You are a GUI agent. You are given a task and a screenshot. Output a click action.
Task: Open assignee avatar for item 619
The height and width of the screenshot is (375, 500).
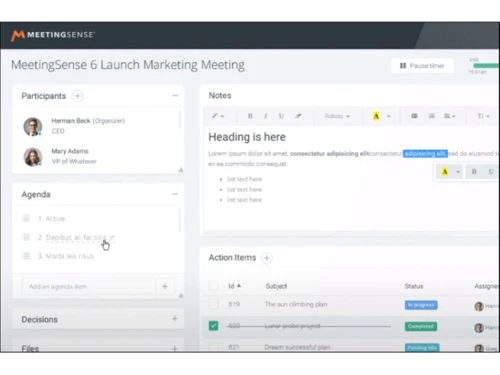tap(479, 306)
